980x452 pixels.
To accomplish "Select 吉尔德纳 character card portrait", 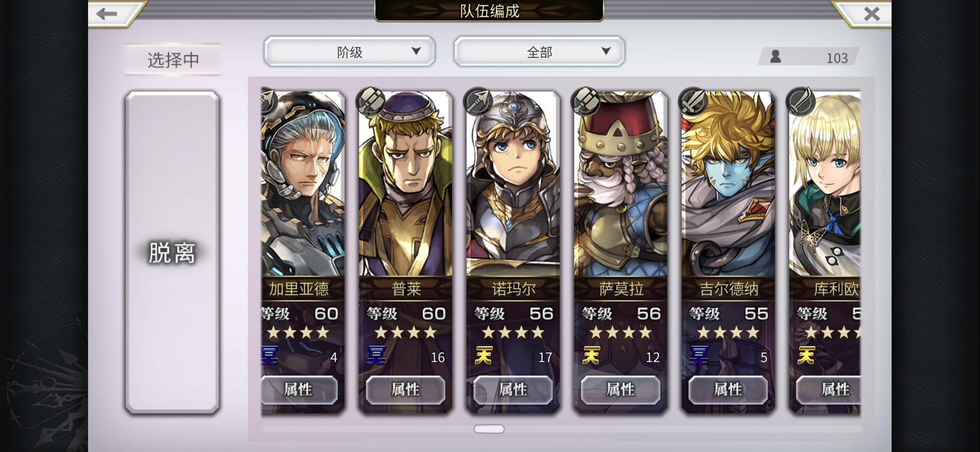I will pyautogui.click(x=728, y=185).
